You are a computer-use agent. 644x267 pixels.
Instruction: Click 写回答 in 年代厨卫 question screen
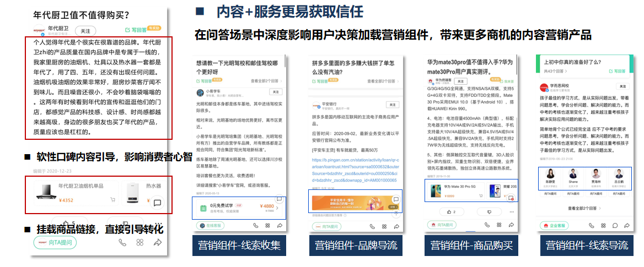[136, 30]
